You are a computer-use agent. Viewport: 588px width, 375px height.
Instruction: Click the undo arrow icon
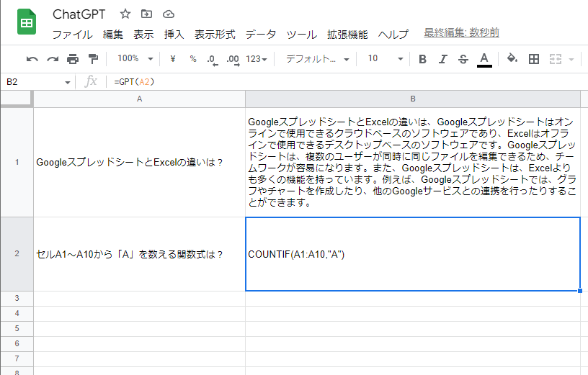(x=32, y=59)
